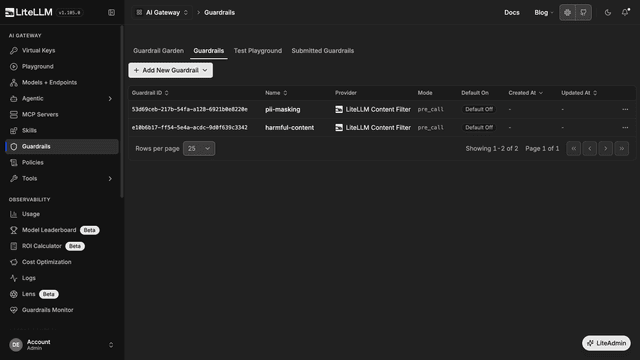Click pre_call mode in pii-masking row

click(x=430, y=109)
